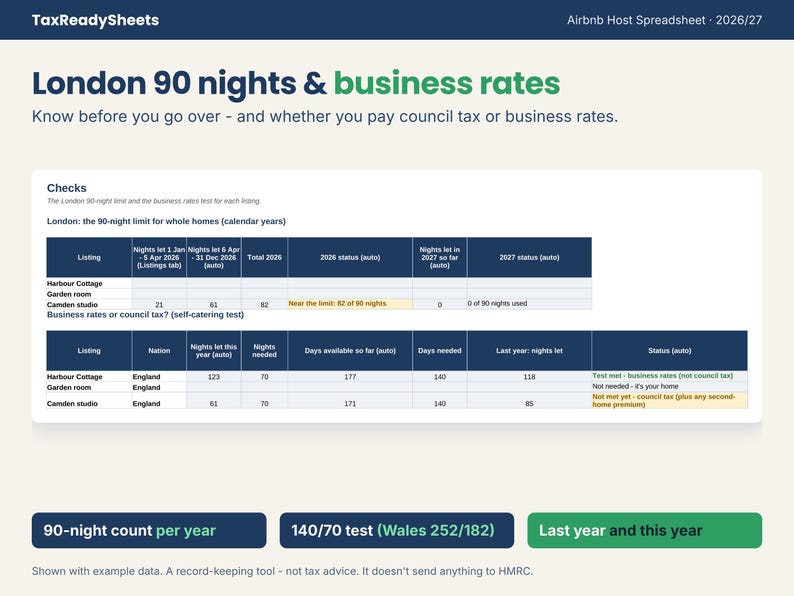Select 'Not needed - it's your home' status
Image resolution: width=794 pixels, height=596 pixels.
click(x=669, y=386)
